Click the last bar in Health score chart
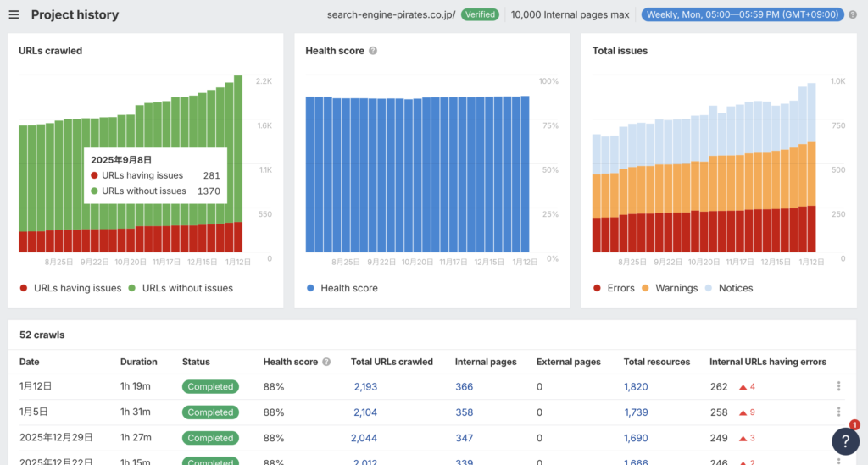 click(525, 174)
